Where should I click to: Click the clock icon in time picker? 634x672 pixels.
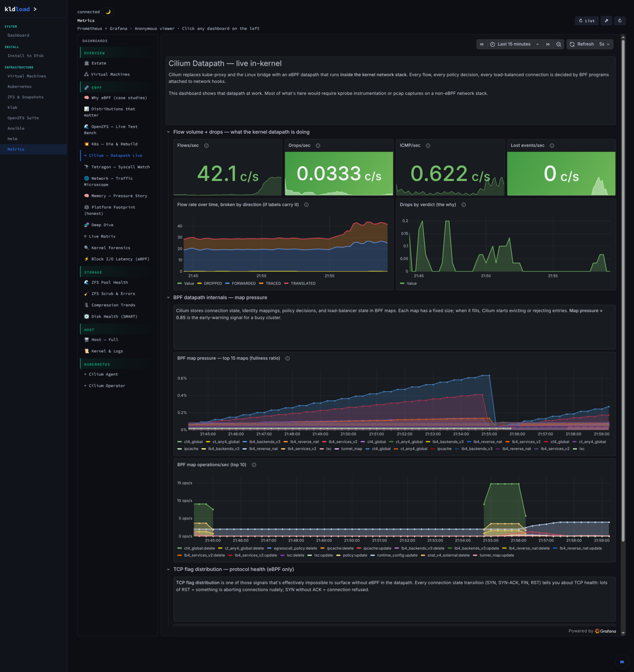tap(493, 44)
